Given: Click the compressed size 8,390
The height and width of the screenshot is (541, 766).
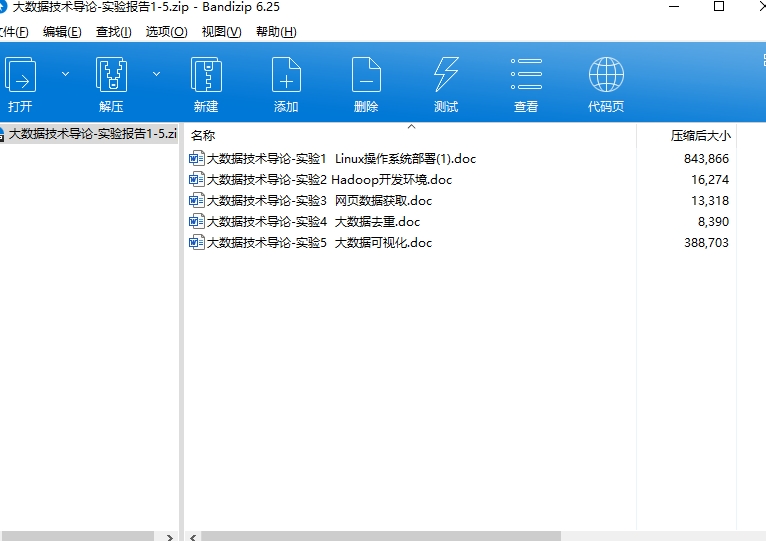Looking at the screenshot, I should [713, 221].
